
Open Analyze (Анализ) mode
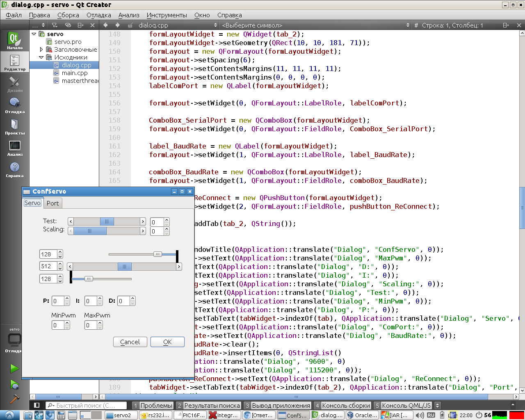pos(14,147)
